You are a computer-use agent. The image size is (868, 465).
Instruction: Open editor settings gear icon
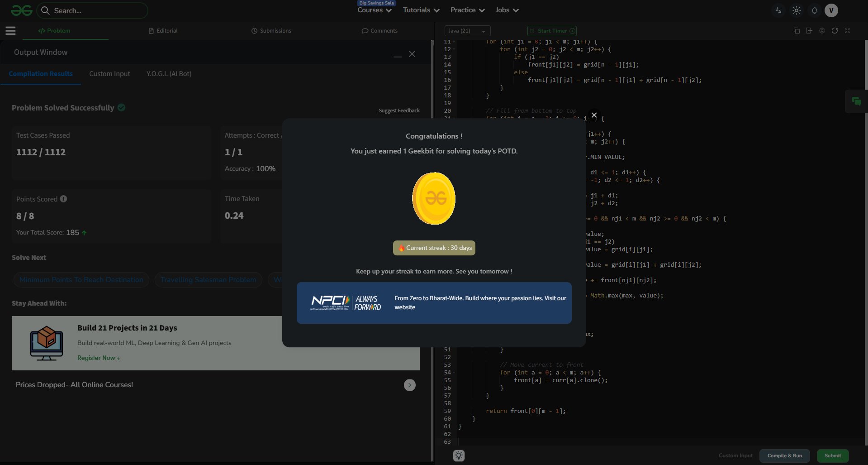click(x=822, y=31)
